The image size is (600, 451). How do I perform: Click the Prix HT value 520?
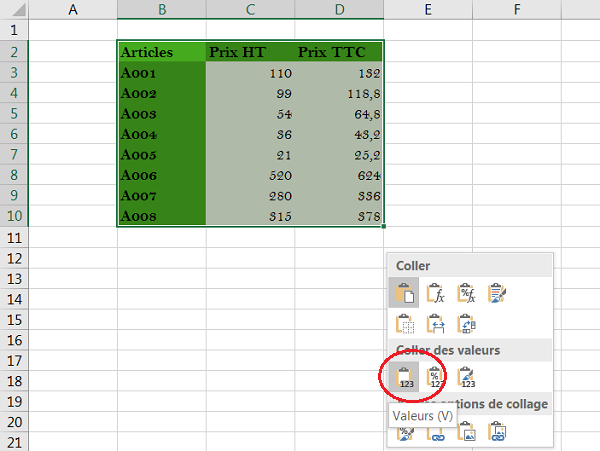[x=250, y=175]
